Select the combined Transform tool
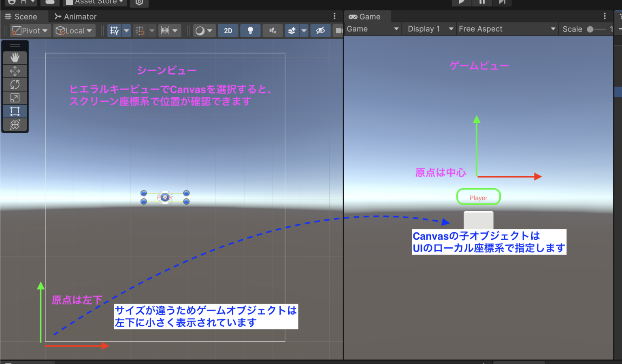 [15, 125]
